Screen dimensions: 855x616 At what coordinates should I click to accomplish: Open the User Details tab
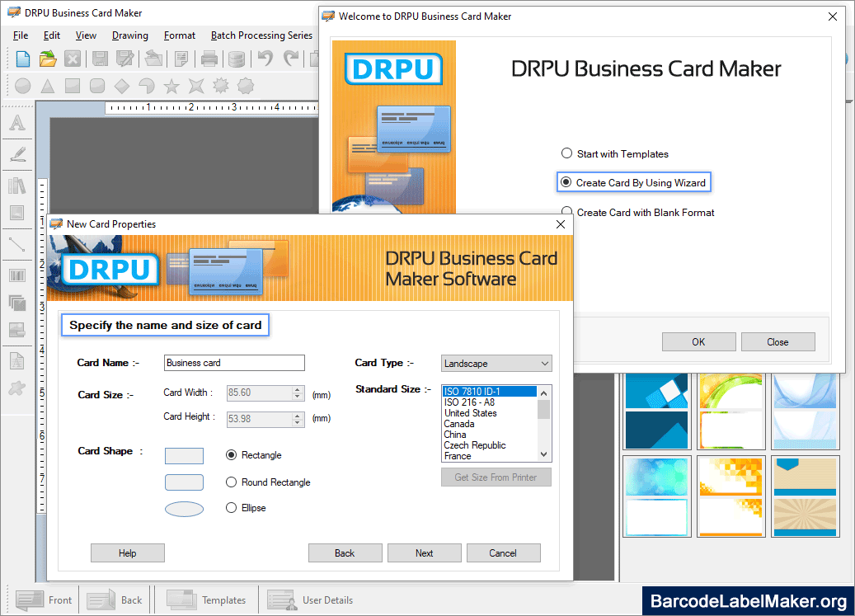point(311,600)
